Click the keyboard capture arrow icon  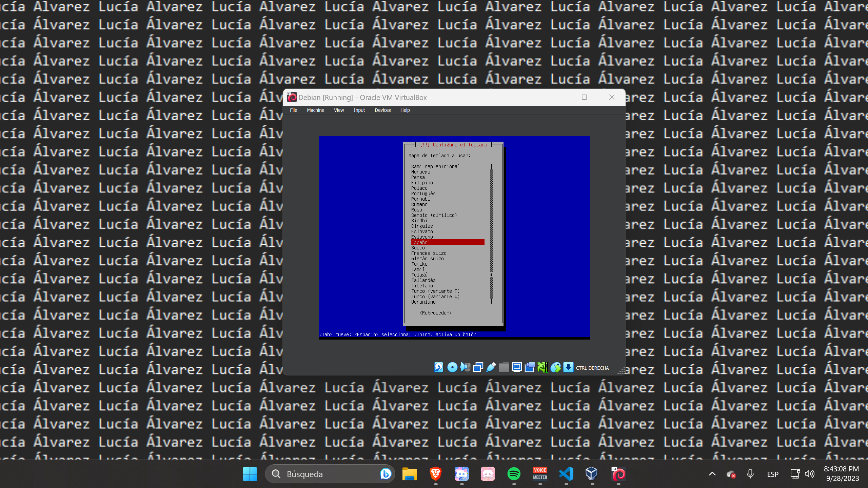pyautogui.click(x=568, y=367)
